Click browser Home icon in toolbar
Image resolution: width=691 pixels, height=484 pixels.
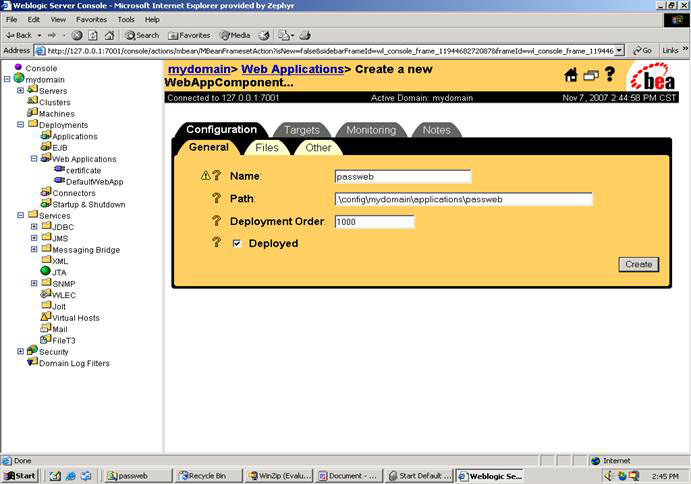point(109,35)
